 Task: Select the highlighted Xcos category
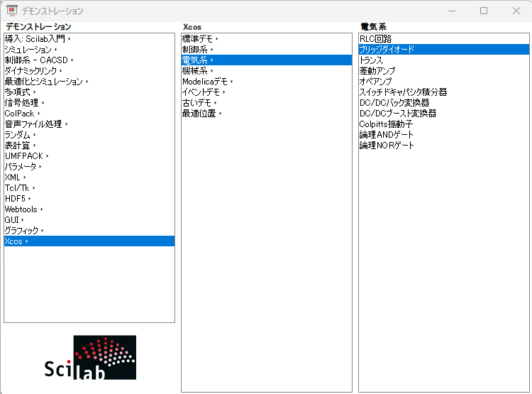point(89,241)
